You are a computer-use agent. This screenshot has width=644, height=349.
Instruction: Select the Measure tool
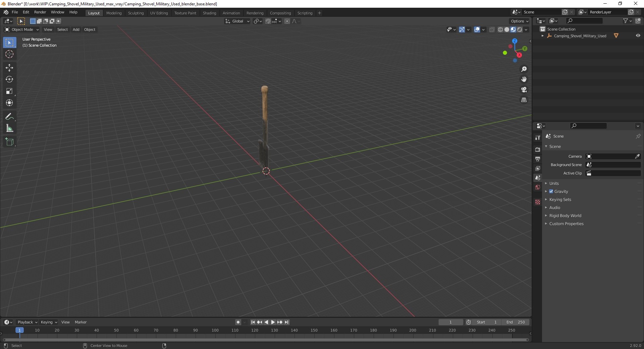click(x=9, y=129)
